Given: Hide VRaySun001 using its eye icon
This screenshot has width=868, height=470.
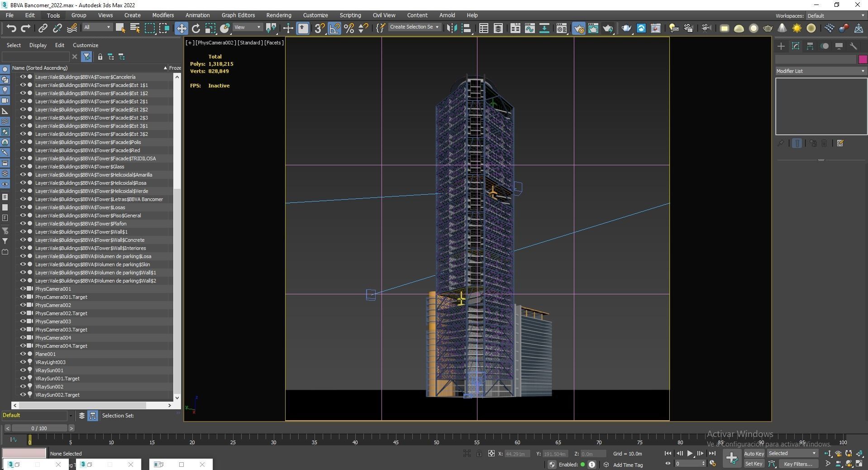Looking at the screenshot, I should click(x=23, y=370).
